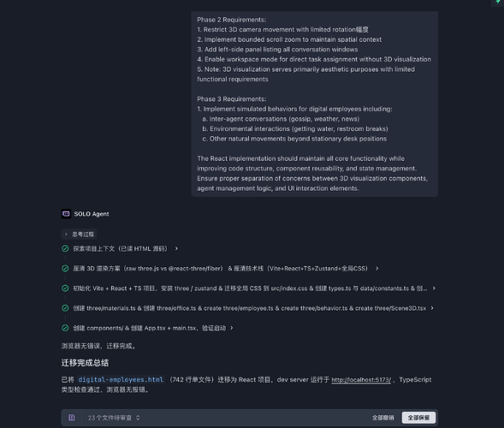
Task: Click green check icon for three/materials.ts step
Action: pos(65,308)
